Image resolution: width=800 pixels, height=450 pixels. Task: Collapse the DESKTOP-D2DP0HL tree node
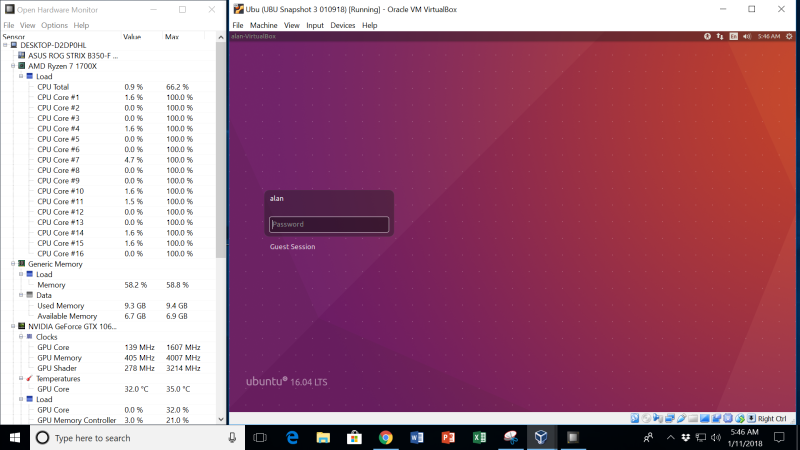5,45
